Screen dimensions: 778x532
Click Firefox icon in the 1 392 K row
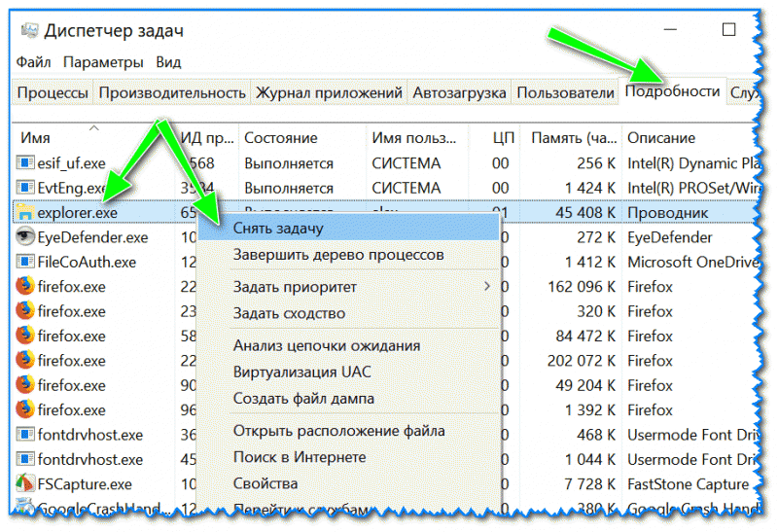(25, 409)
